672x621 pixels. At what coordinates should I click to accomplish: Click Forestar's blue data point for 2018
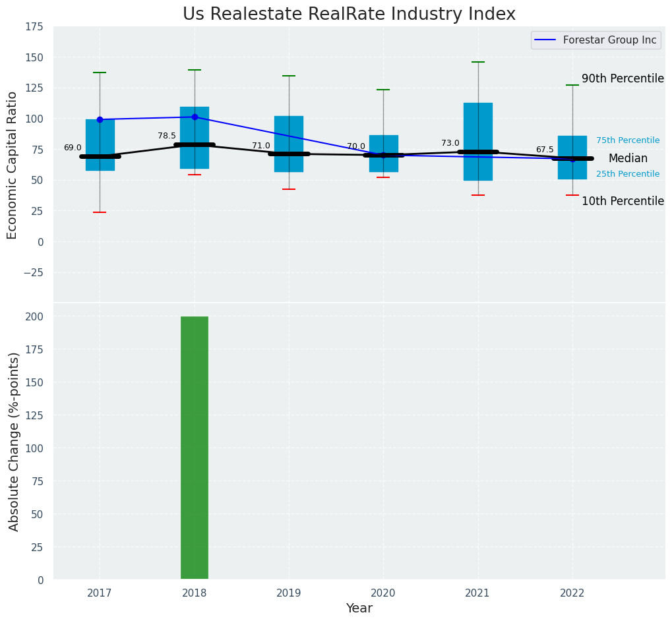(x=195, y=117)
